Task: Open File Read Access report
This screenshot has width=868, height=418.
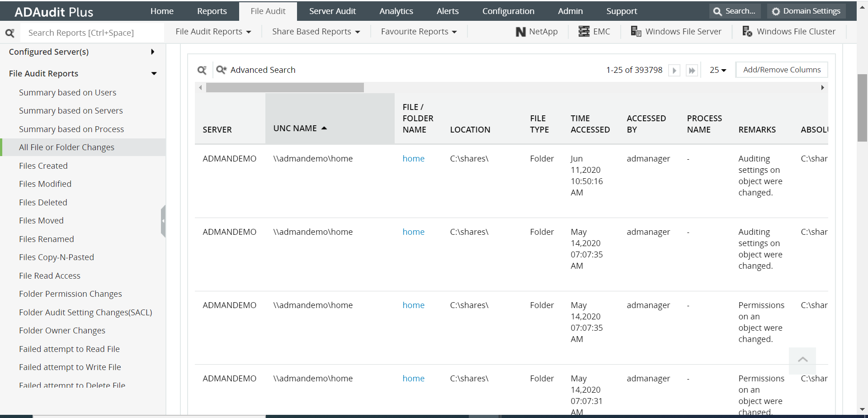Action: (x=50, y=276)
